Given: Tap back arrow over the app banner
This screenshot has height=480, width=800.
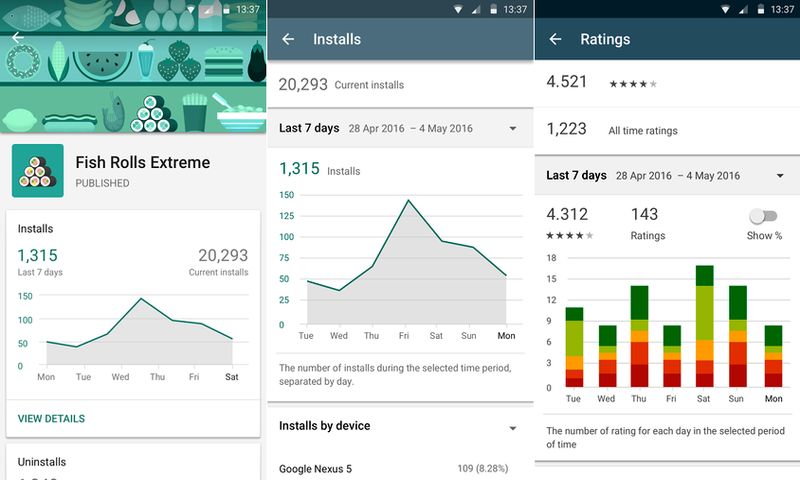Looking at the screenshot, I should (17, 37).
